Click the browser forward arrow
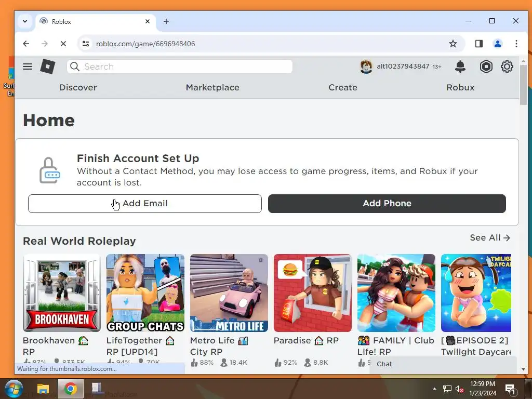 pos(45,44)
